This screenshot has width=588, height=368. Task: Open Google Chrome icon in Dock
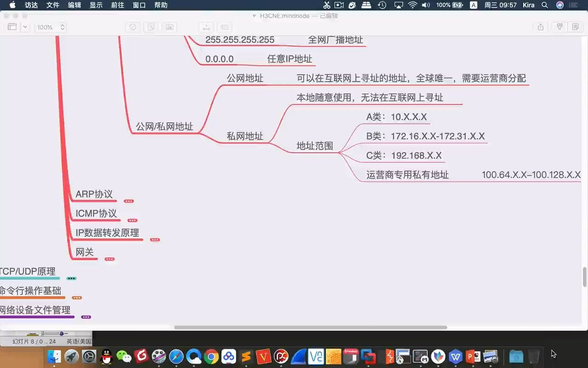click(x=211, y=356)
